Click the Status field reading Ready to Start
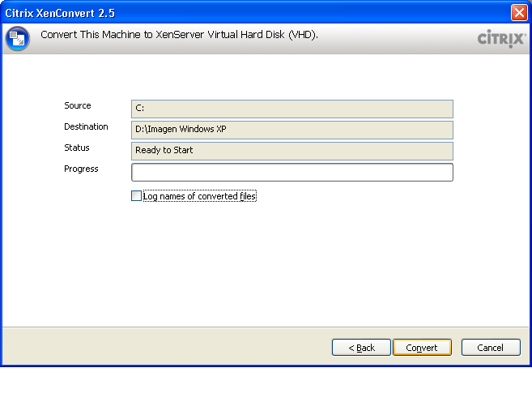 (292, 151)
